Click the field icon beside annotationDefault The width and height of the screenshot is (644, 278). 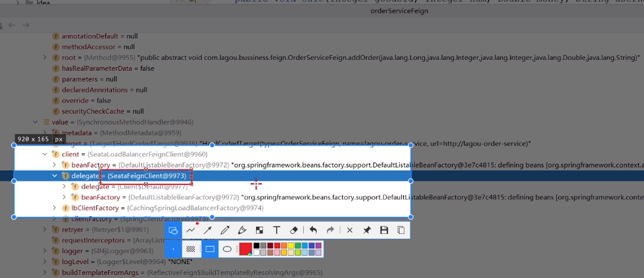[x=56, y=36]
